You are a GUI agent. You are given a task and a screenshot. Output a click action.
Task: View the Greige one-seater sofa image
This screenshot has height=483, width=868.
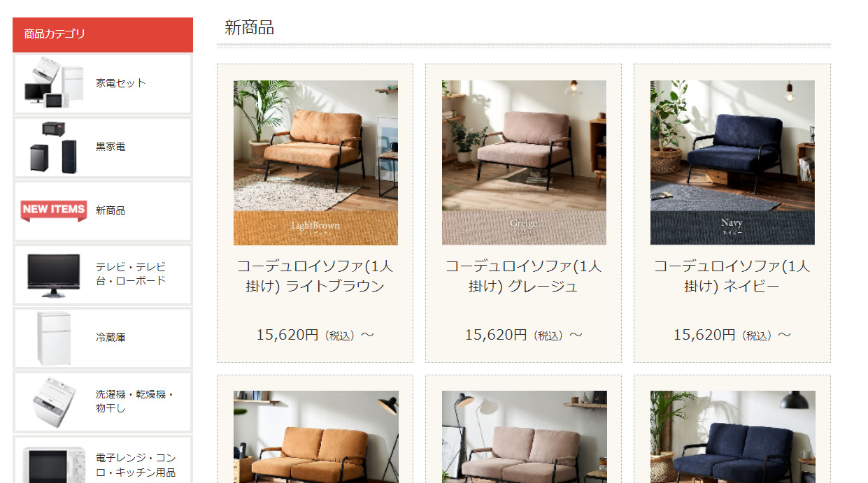[x=524, y=163]
